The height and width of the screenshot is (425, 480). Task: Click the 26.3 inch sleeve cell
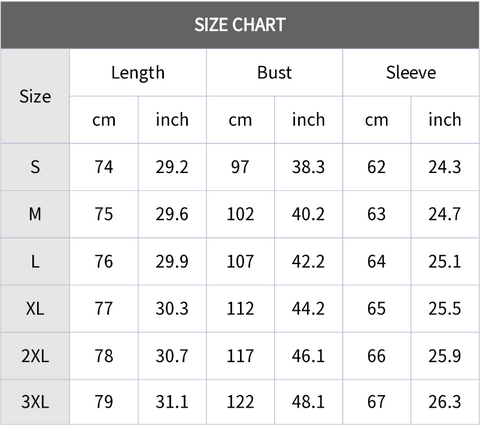point(445,402)
